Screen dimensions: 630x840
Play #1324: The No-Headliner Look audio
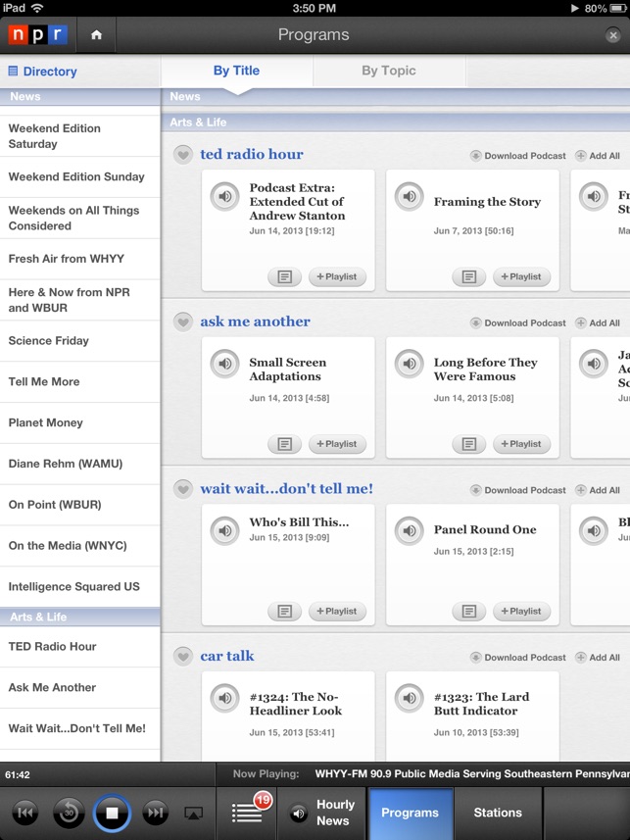(x=225, y=698)
